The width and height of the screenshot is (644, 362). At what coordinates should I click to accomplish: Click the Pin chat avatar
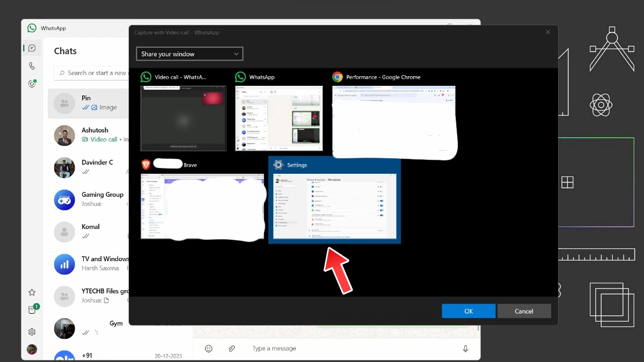click(x=64, y=103)
